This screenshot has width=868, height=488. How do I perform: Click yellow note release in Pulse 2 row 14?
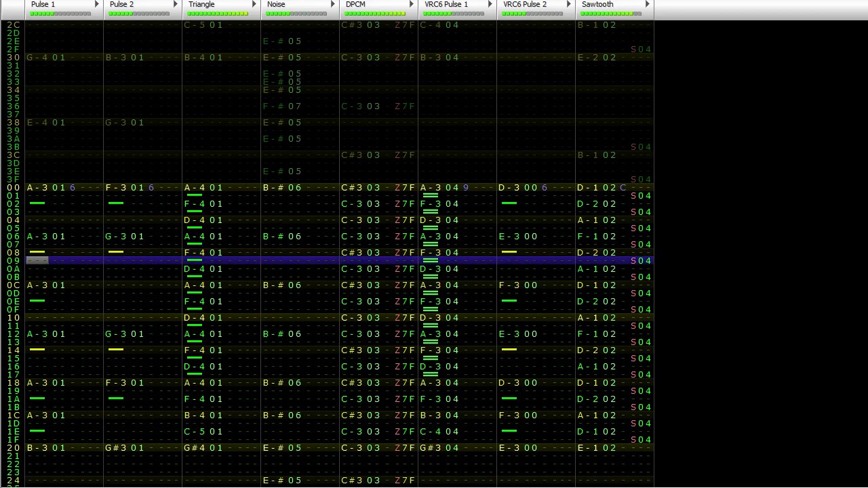116,350
